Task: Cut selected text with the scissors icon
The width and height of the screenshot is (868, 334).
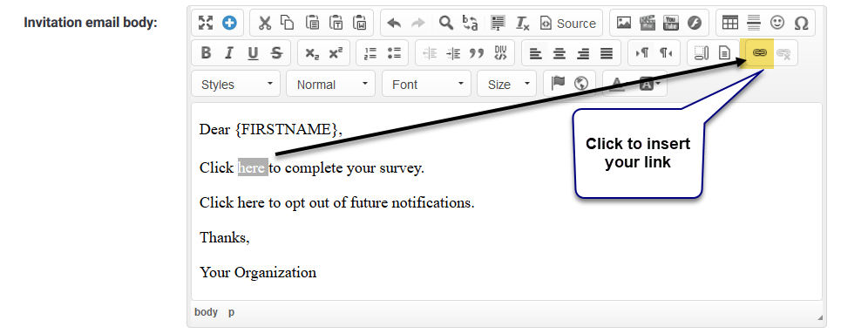Action: [265, 23]
